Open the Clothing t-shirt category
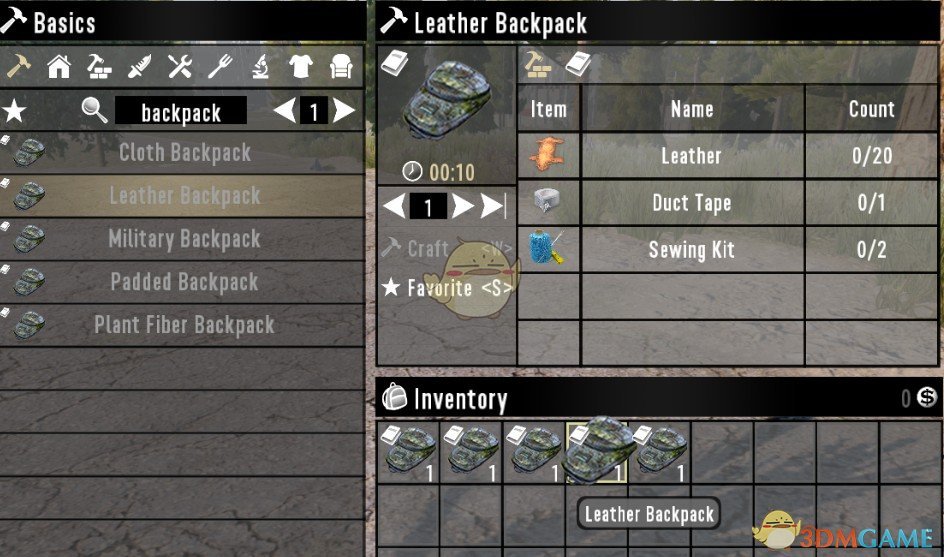Screen dimensions: 944x557 tap(300, 66)
